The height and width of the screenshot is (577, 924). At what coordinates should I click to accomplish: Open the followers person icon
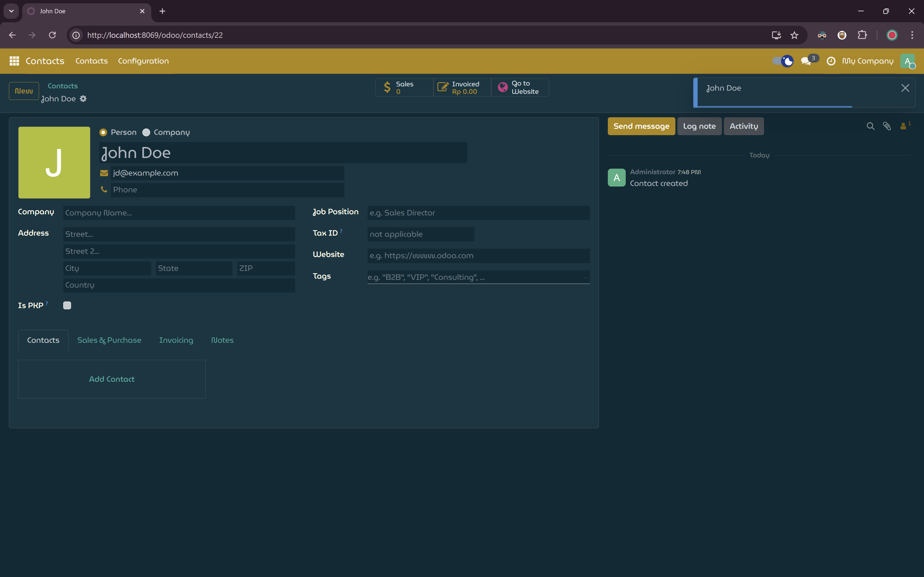pos(903,126)
